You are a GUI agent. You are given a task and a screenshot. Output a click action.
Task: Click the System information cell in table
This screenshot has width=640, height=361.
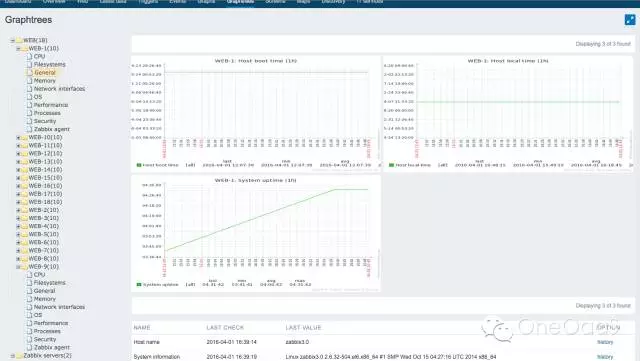click(x=157, y=357)
